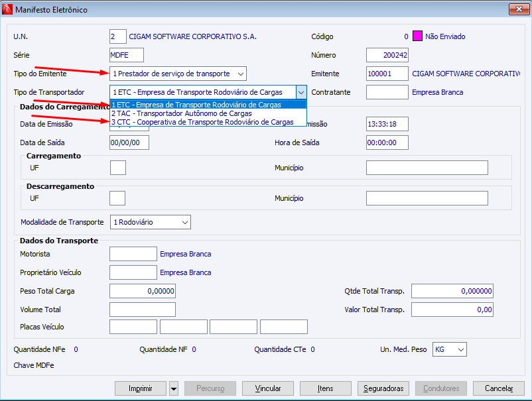Click the Chave MDFe label
Screen dimensions: 532x401
pos(34,365)
